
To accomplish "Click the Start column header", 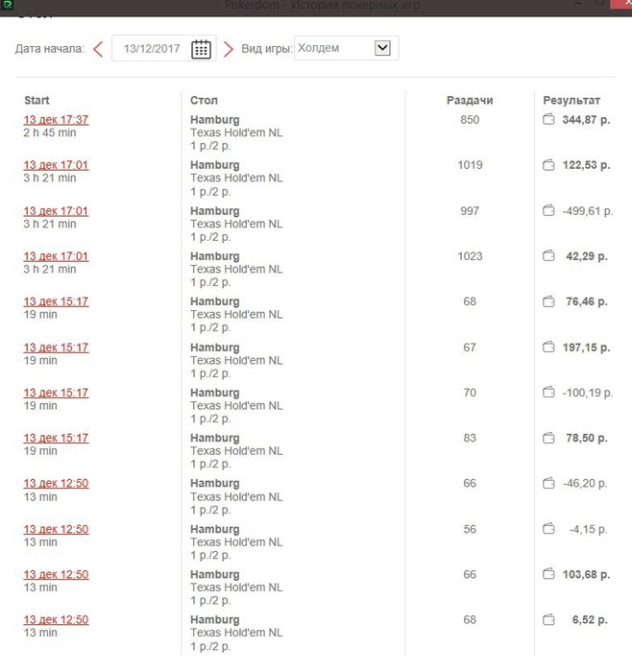I will tap(36, 100).
